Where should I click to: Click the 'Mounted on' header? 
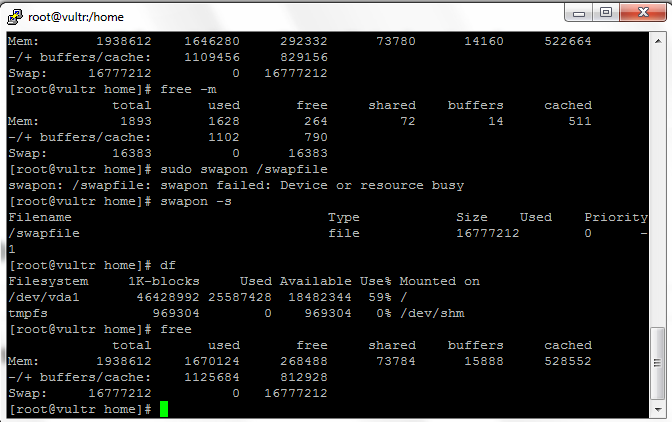pos(440,281)
